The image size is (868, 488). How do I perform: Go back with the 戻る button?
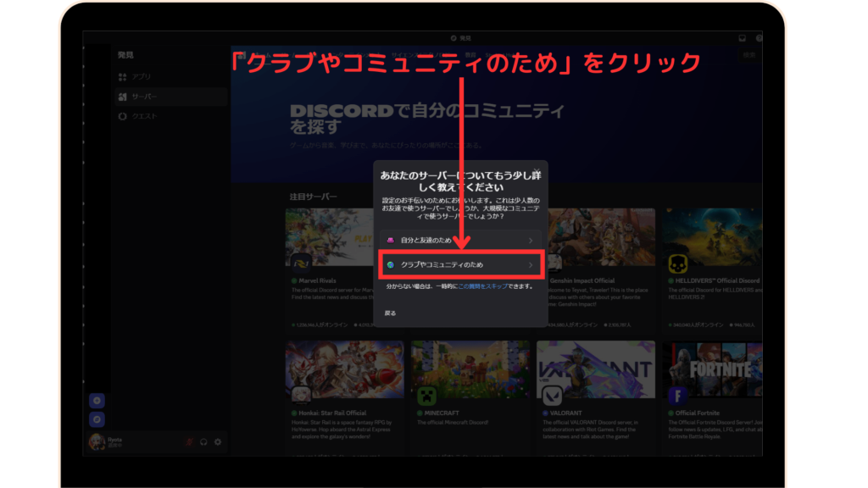click(x=390, y=313)
